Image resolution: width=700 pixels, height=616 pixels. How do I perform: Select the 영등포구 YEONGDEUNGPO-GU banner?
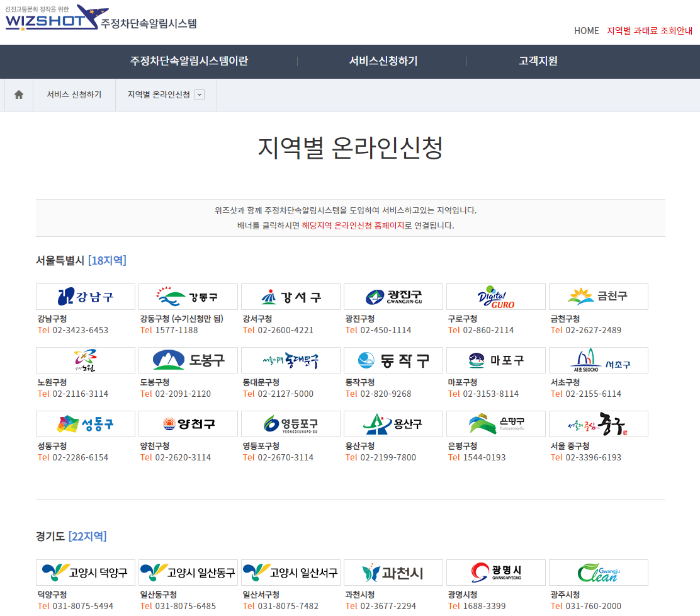point(290,423)
